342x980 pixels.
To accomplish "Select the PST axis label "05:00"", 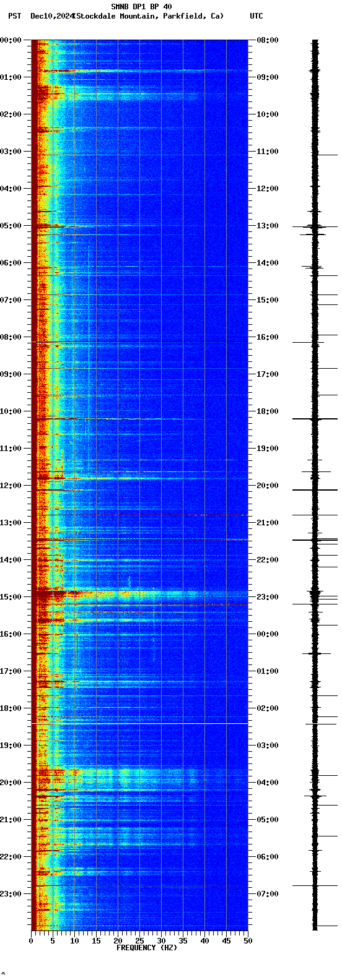I will click(x=11, y=226).
